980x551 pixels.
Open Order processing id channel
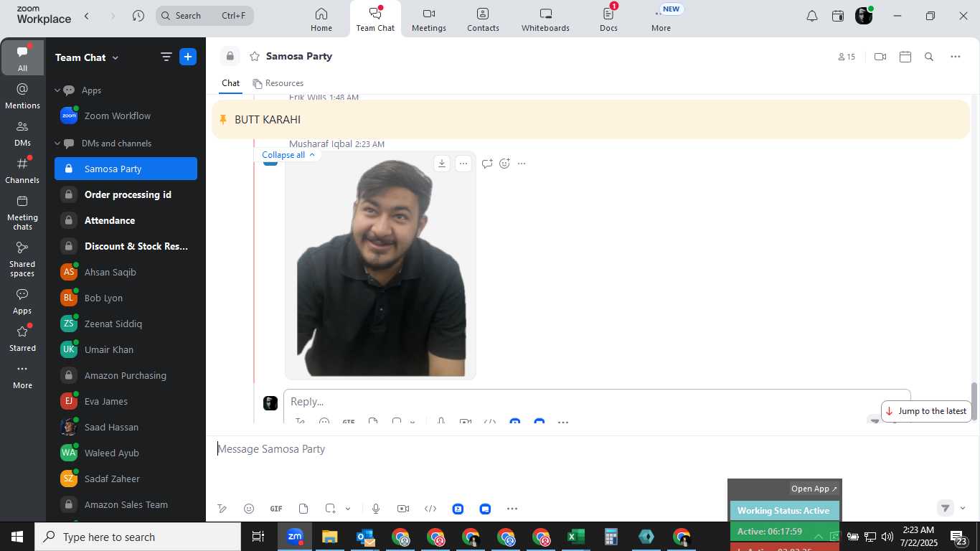tap(126, 195)
